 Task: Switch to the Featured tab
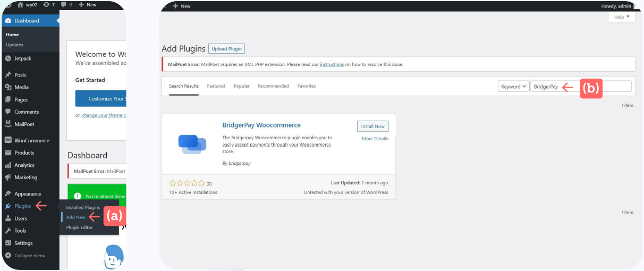(216, 86)
